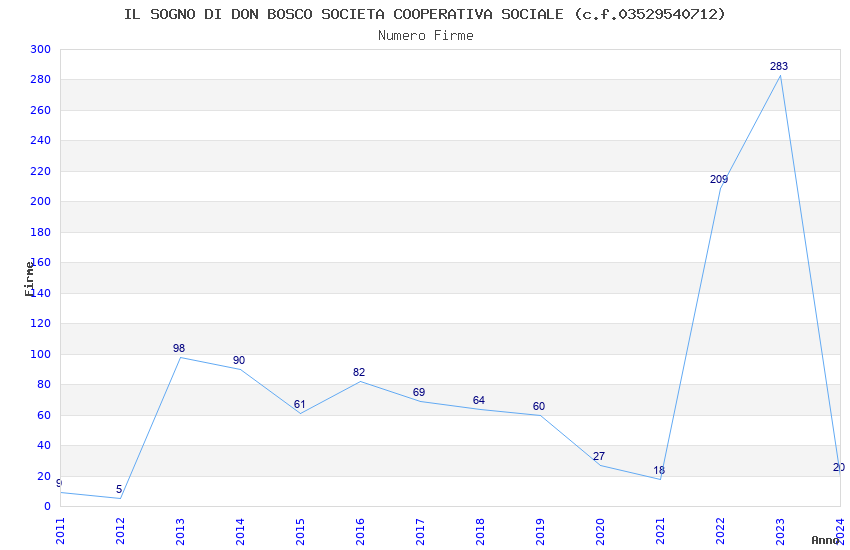Select y-axis tick label 100

pyautogui.click(x=41, y=354)
